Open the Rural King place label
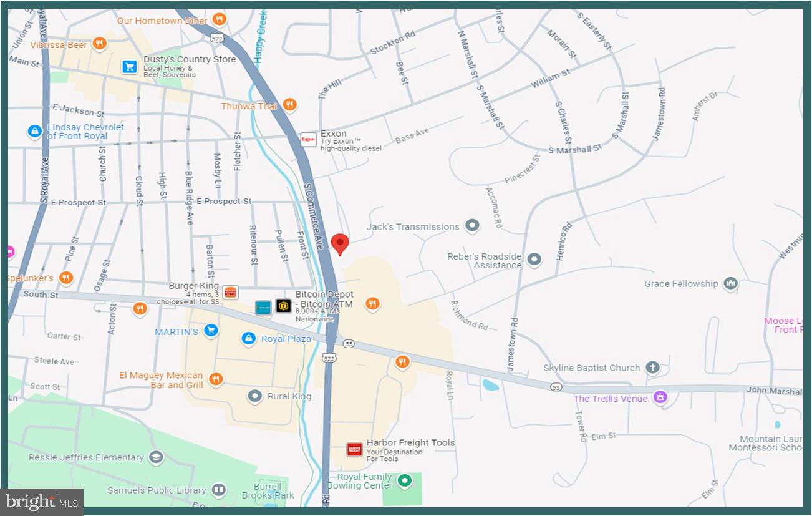 (x=289, y=396)
